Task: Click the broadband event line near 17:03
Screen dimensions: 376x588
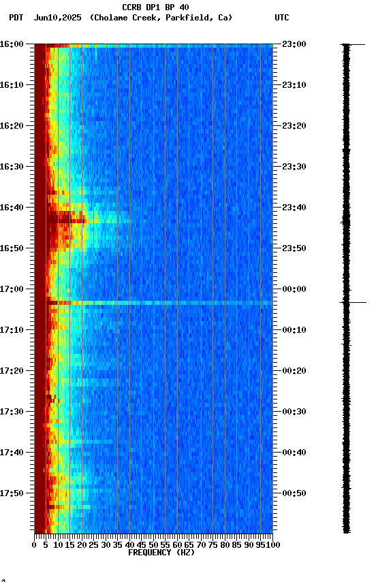Action: [x=153, y=303]
